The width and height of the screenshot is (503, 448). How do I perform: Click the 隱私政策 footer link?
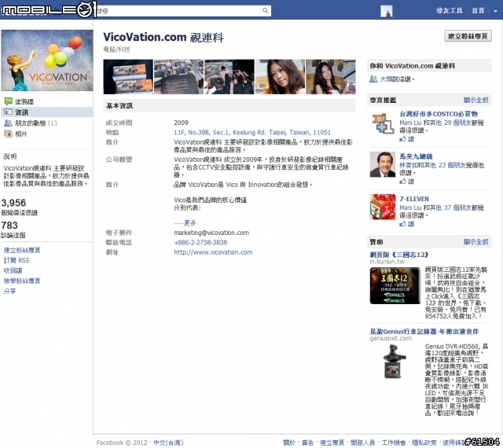[424, 442]
